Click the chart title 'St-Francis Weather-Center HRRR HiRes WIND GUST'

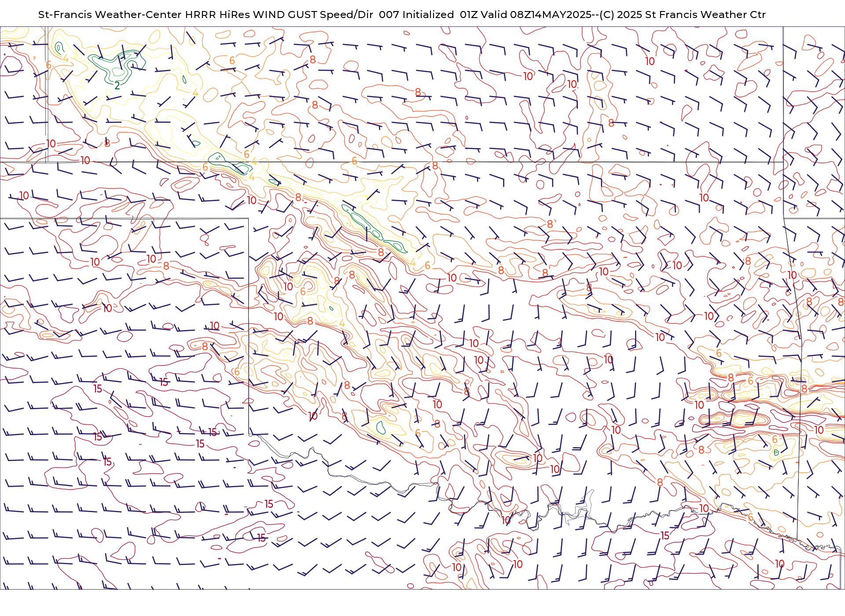point(178,15)
